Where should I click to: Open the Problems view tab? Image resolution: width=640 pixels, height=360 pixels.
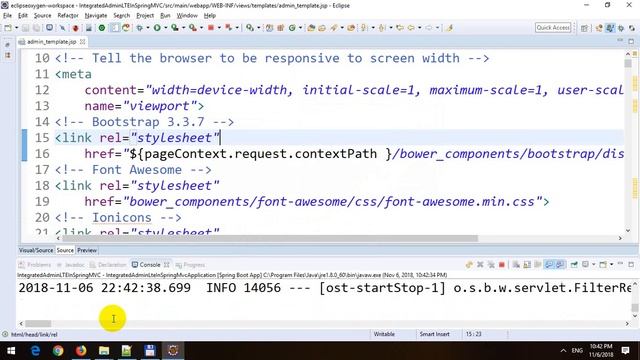[x=35, y=265]
